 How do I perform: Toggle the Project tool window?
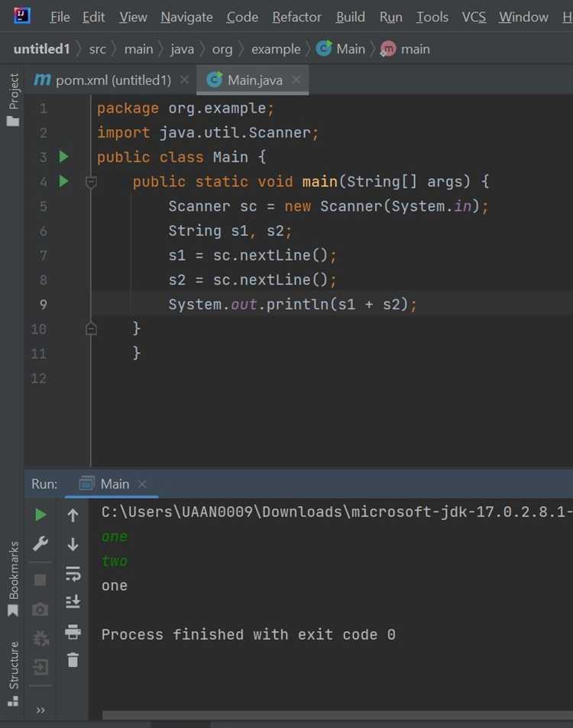click(13, 99)
